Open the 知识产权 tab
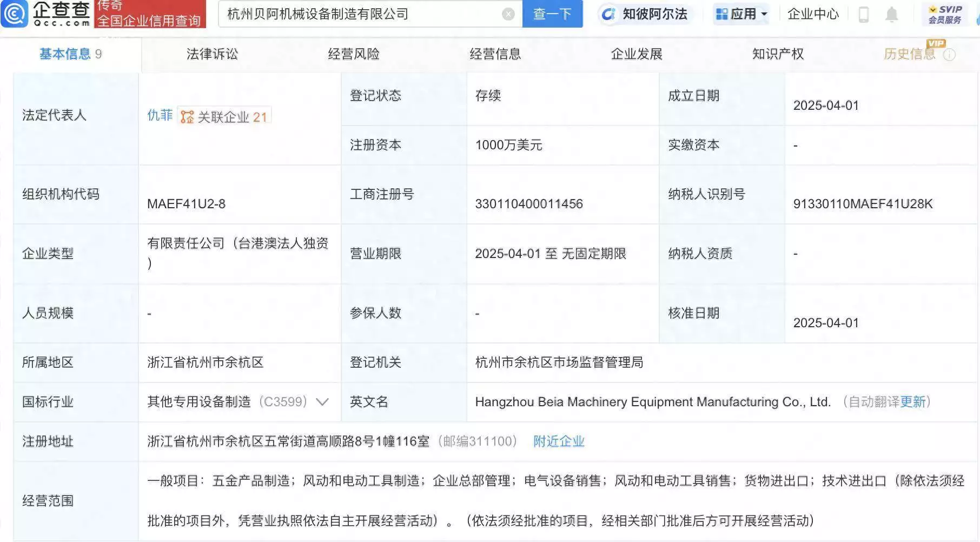Viewport: 980px width, 542px height. pos(778,54)
